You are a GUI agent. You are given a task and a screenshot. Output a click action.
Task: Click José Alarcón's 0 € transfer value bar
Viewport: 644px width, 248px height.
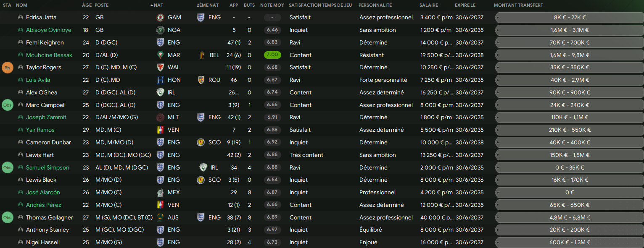569,193
